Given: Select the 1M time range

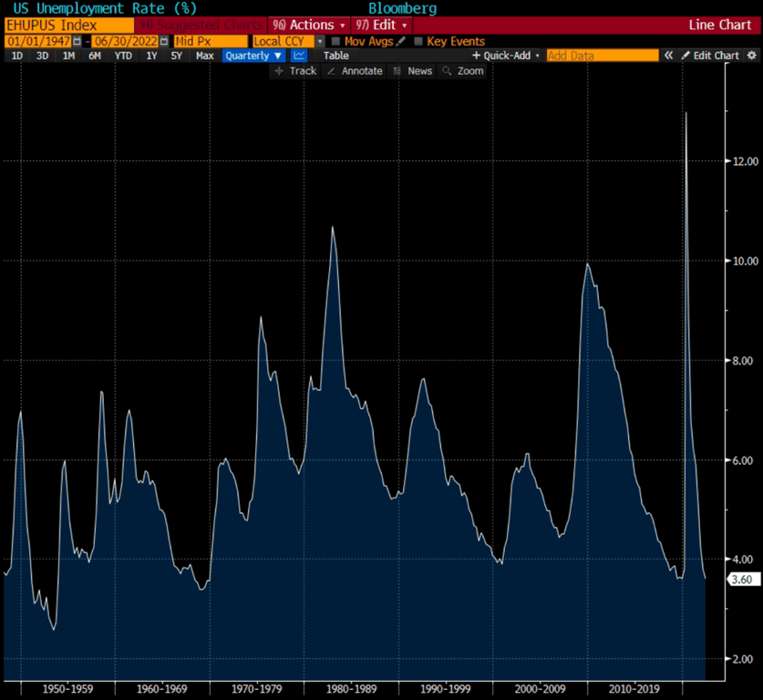Looking at the screenshot, I should [68, 56].
